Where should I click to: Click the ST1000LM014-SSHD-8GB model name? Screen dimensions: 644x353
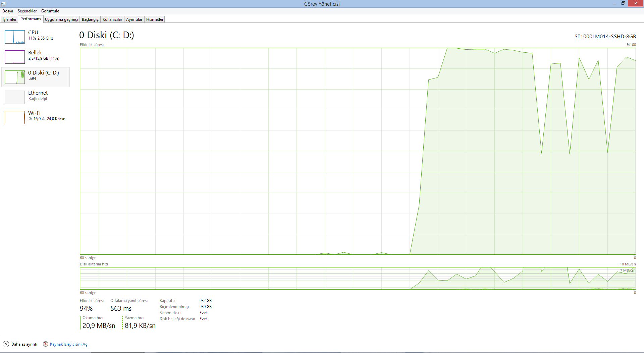click(605, 37)
